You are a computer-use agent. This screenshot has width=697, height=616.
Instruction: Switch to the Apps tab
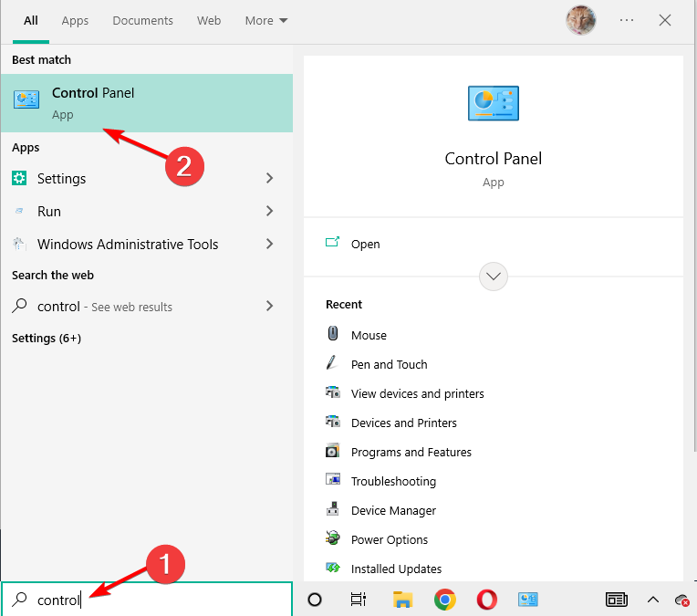(x=75, y=20)
